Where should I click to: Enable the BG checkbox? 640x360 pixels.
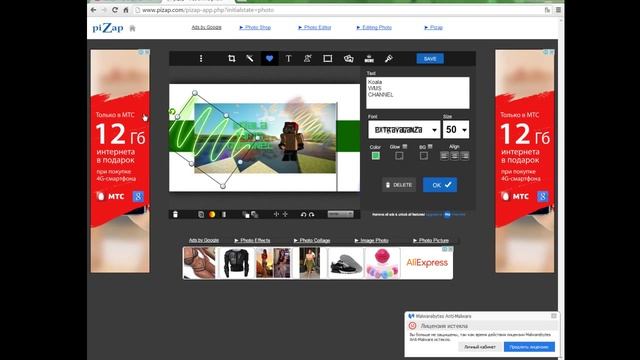coord(424,156)
